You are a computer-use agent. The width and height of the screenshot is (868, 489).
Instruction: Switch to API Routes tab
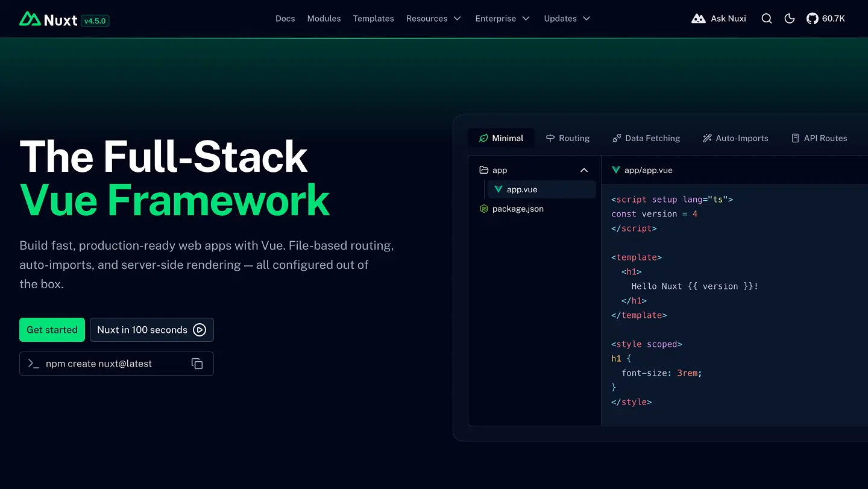coord(819,138)
